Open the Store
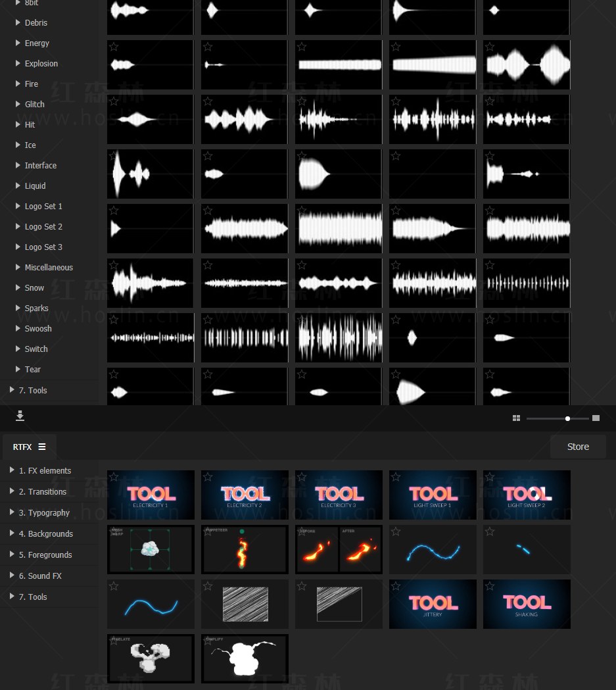 point(578,447)
